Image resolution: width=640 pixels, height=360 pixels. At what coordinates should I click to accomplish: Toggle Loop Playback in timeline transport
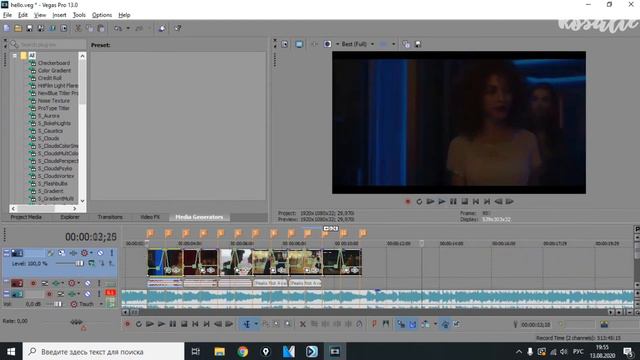[139, 324]
